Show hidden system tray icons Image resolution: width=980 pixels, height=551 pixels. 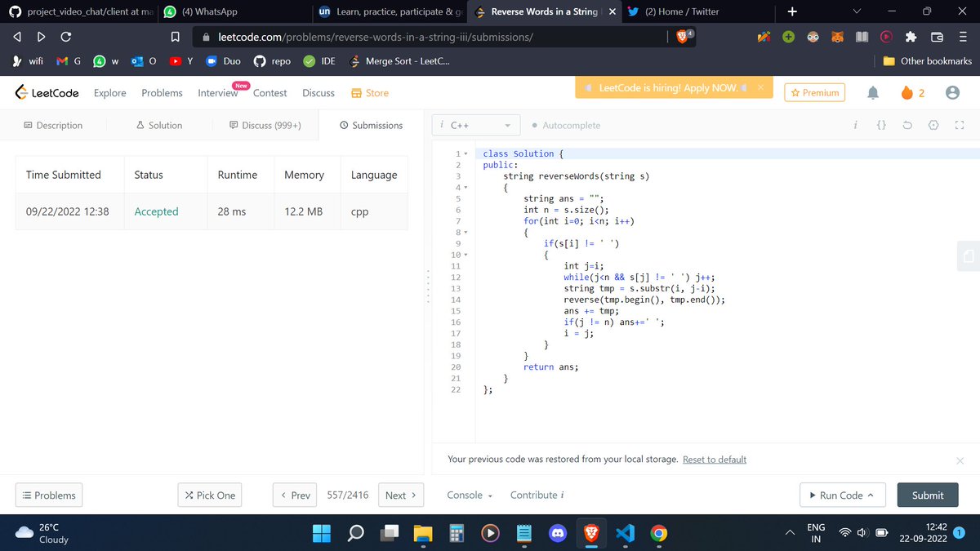coord(790,533)
